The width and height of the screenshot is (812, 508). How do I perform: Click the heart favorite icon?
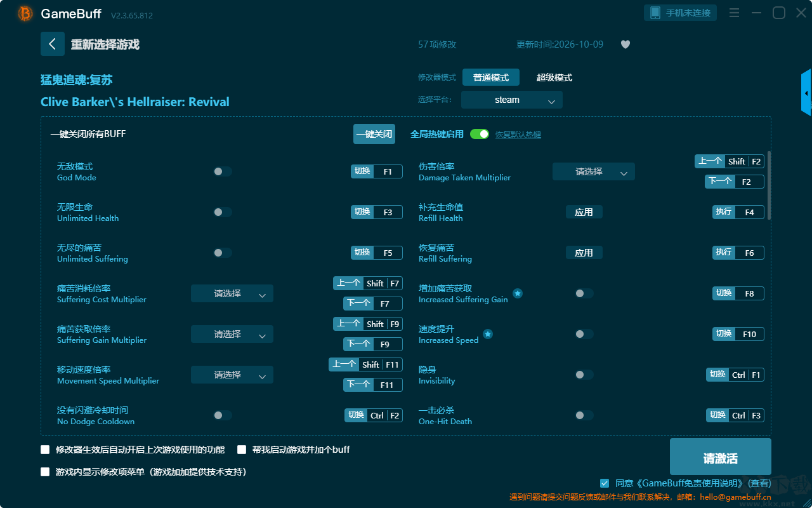point(625,44)
